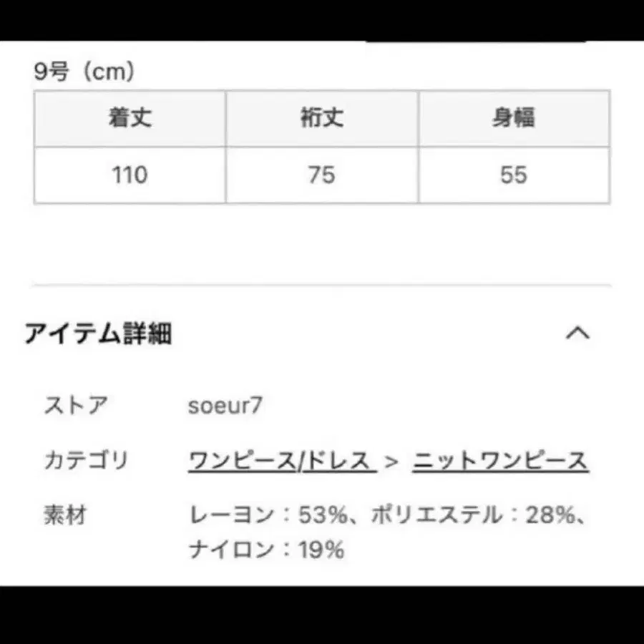Click the 55 measurement cell
Viewport: 644px width, 644px height.
(x=514, y=175)
